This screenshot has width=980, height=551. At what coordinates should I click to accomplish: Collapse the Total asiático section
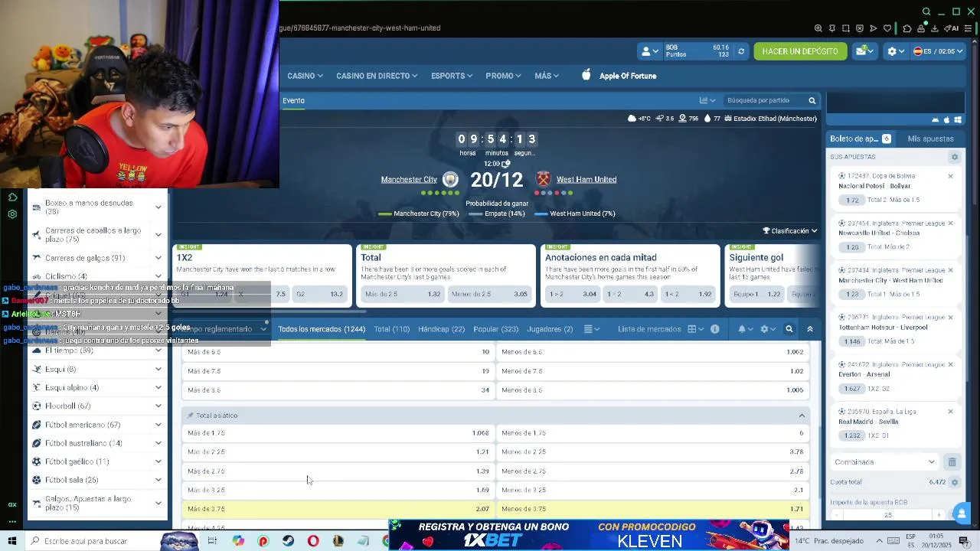click(802, 416)
